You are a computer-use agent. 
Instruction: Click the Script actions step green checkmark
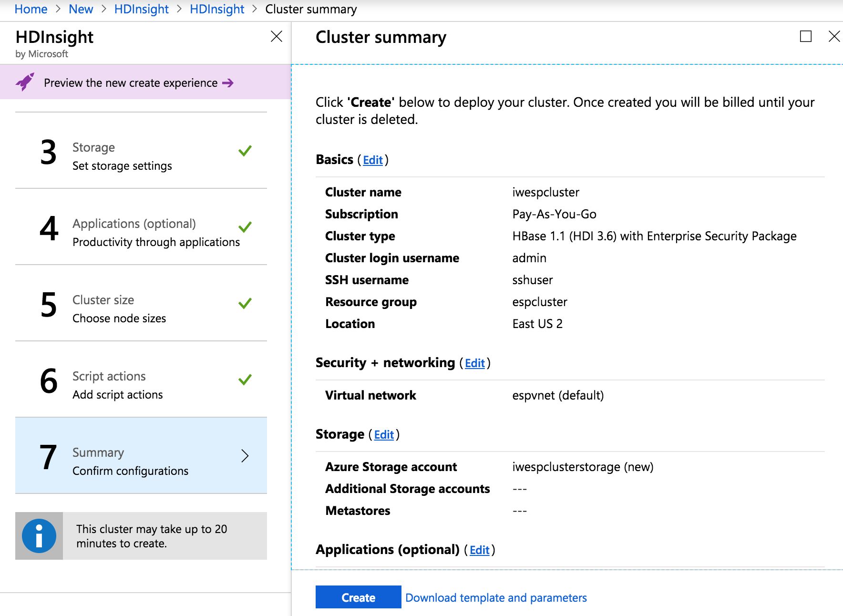point(245,380)
